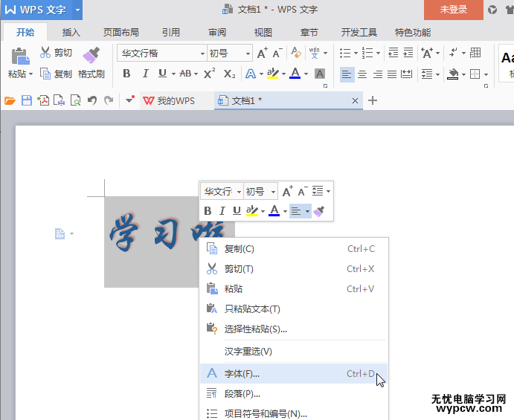Viewport: 514px width, 420px height.
Task: Toggle Bold in the mini toolbar
Action: 208,211
